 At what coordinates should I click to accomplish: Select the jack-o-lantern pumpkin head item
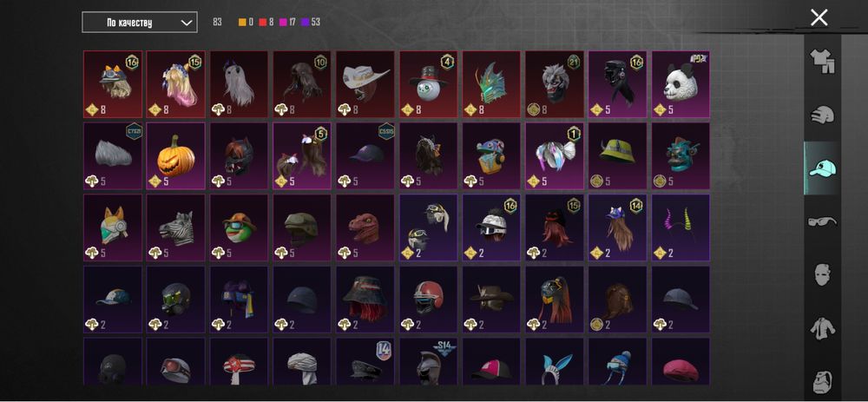click(x=175, y=156)
